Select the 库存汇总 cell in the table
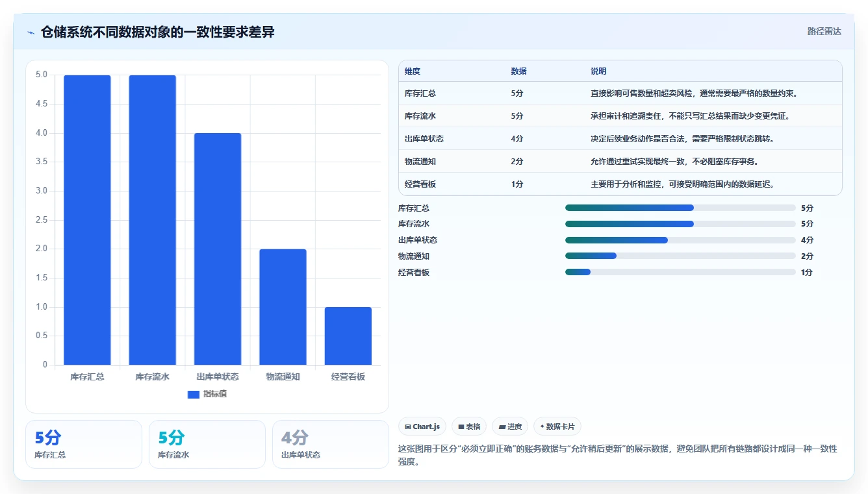 [x=420, y=93]
